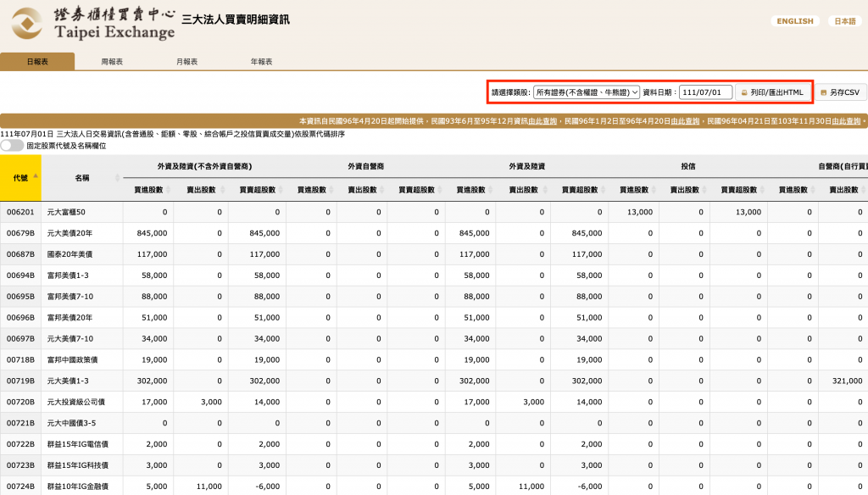Select stock code 00719B

(x=20, y=381)
